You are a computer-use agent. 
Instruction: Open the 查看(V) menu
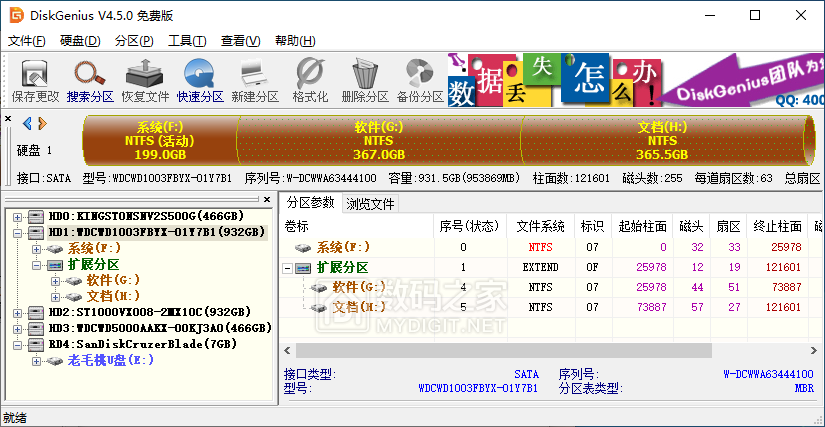point(240,41)
